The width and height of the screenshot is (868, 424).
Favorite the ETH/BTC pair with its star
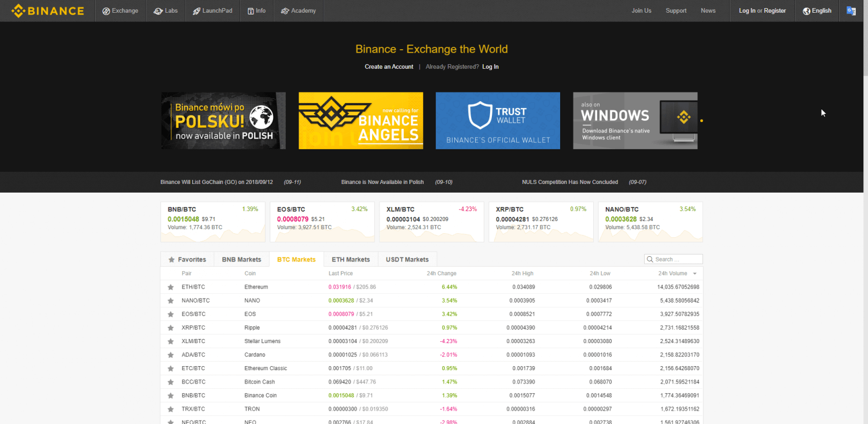(x=170, y=286)
